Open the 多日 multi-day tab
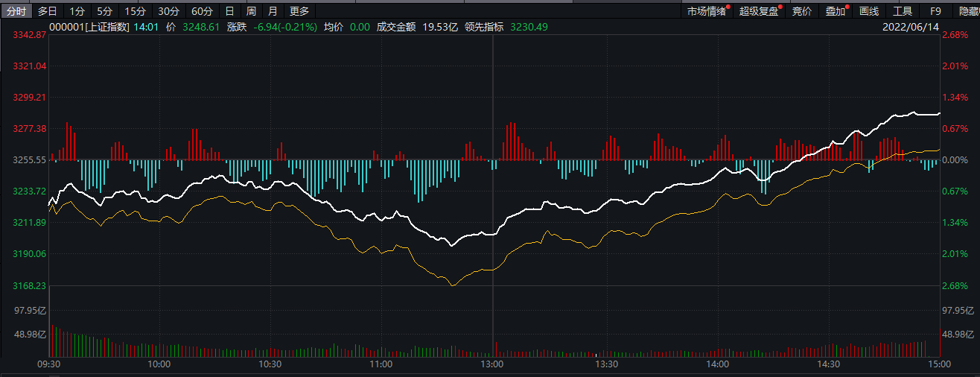The image size is (980, 377). click(47, 11)
